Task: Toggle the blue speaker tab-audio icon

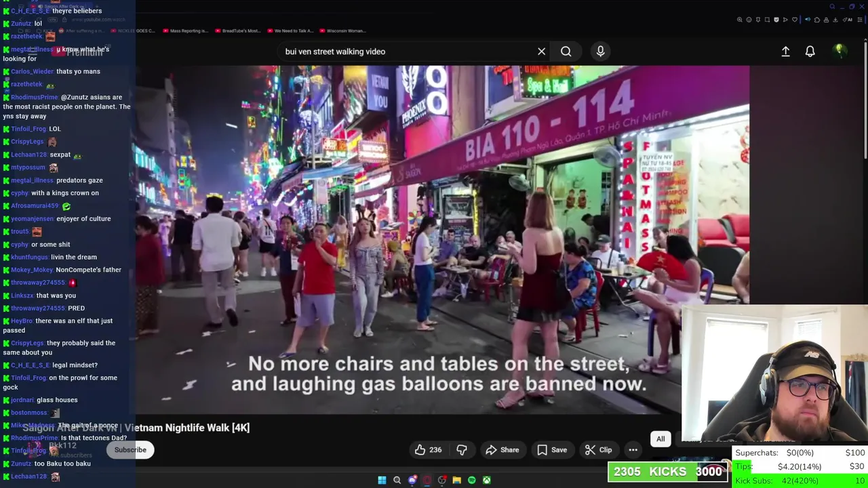Action: pyautogui.click(x=808, y=20)
